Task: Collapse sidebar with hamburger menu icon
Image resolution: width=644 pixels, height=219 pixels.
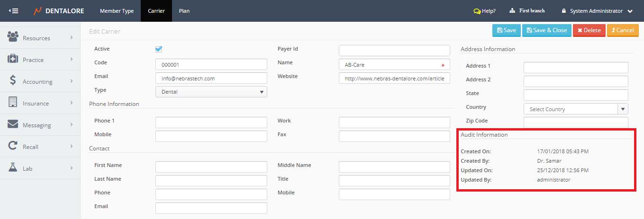Action: coord(13,11)
